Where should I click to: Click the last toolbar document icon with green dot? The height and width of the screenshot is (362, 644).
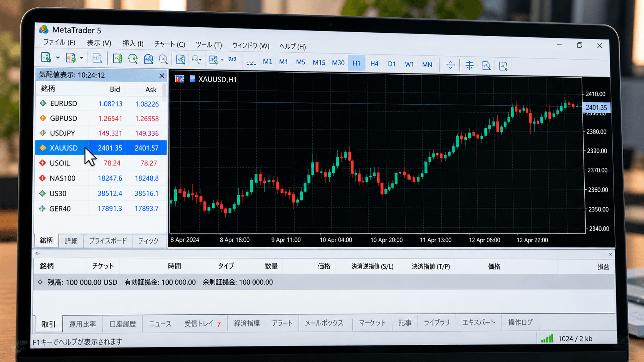503,66
